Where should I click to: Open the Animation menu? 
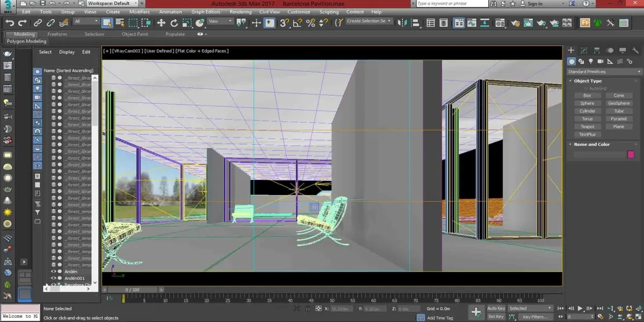tap(171, 12)
